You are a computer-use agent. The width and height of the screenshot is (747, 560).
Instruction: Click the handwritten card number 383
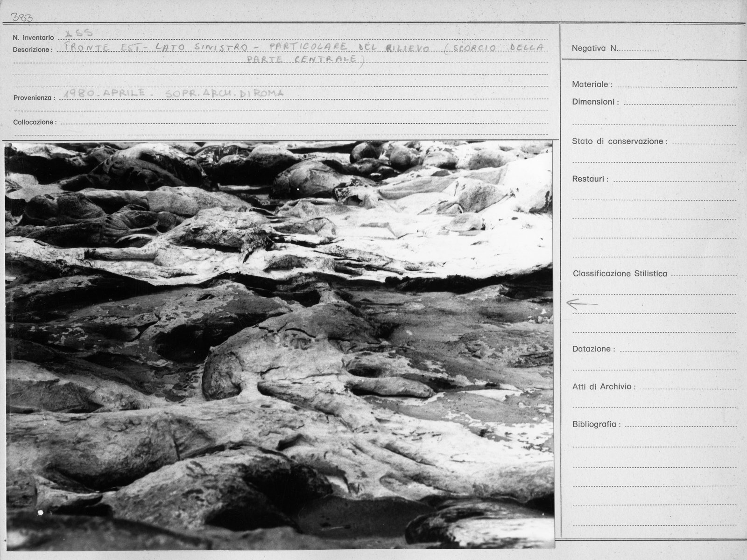[21, 17]
